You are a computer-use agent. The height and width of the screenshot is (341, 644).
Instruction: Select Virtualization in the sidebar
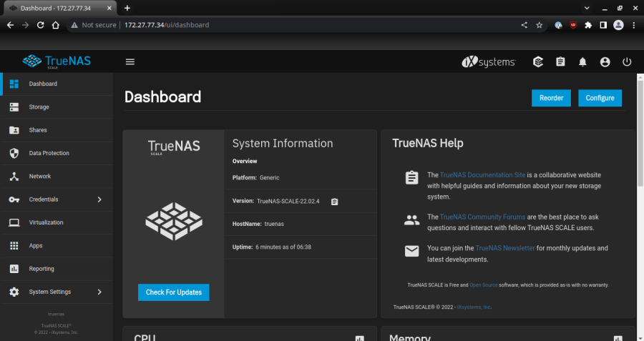(46, 222)
